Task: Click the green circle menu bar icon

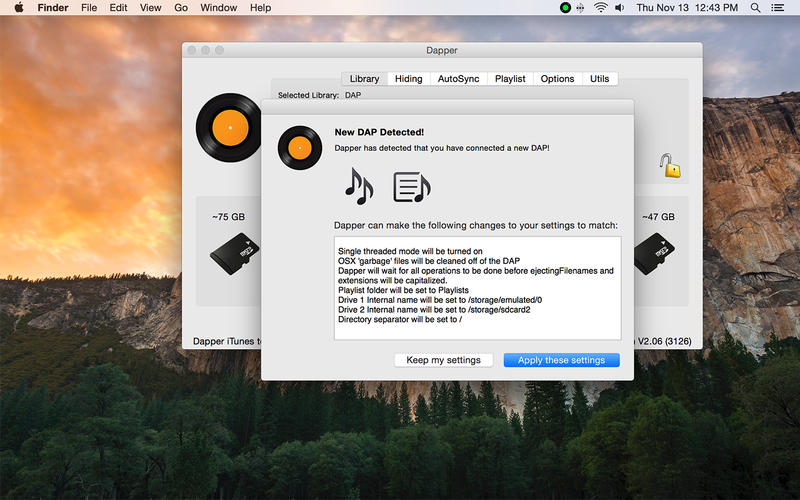Action: pyautogui.click(x=565, y=8)
